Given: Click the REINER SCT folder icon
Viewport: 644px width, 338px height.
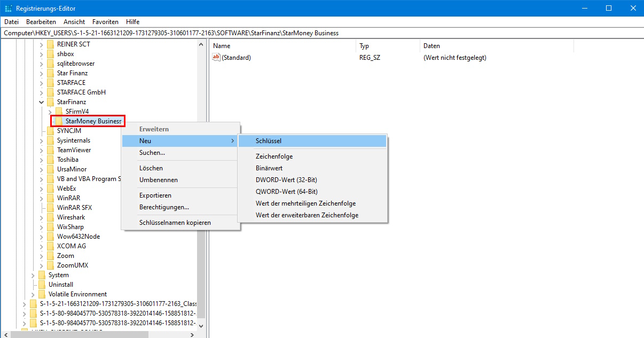Looking at the screenshot, I should point(51,44).
